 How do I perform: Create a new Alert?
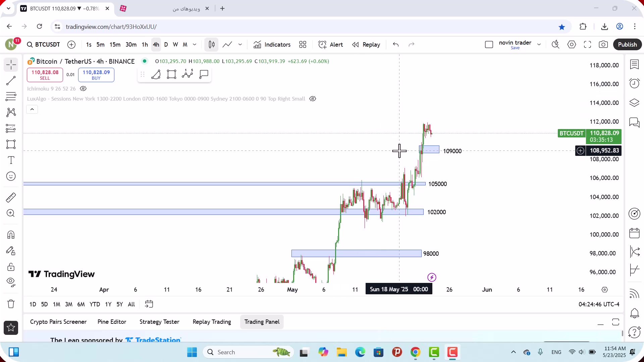pyautogui.click(x=331, y=45)
